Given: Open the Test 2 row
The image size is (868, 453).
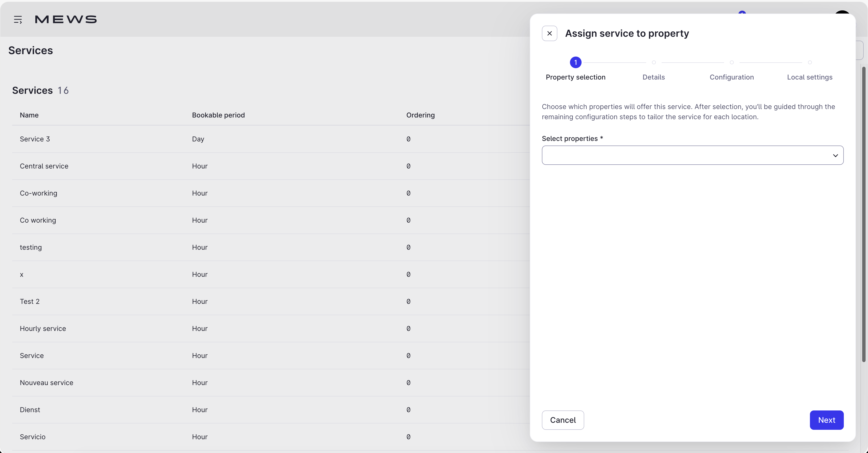Looking at the screenshot, I should 271,301.
